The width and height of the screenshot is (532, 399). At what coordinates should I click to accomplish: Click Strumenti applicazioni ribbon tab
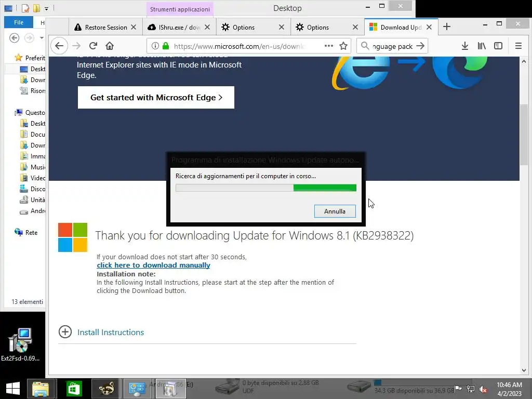coord(180,9)
